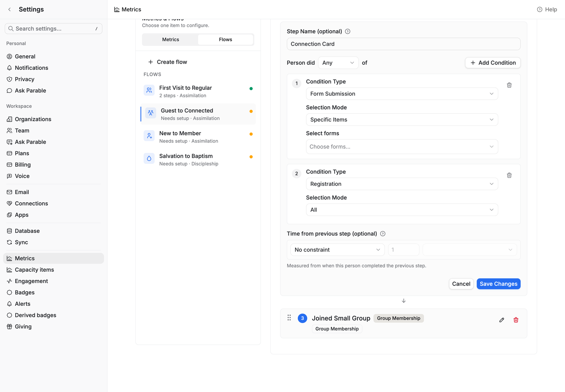Image resolution: width=565 pixels, height=392 pixels.
Task: Open condition 1 Form Submission type dropdown
Action: pyautogui.click(x=402, y=94)
